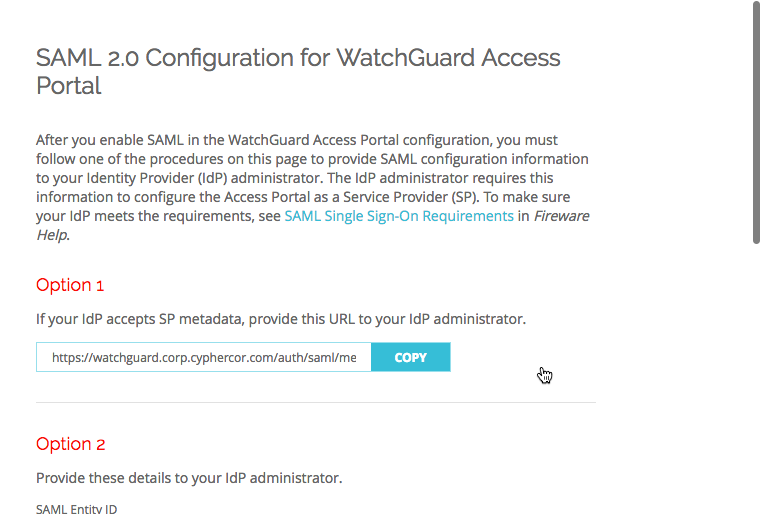Open SAML Single Sign-On Requirements link
This screenshot has width=762, height=514.
(399, 216)
